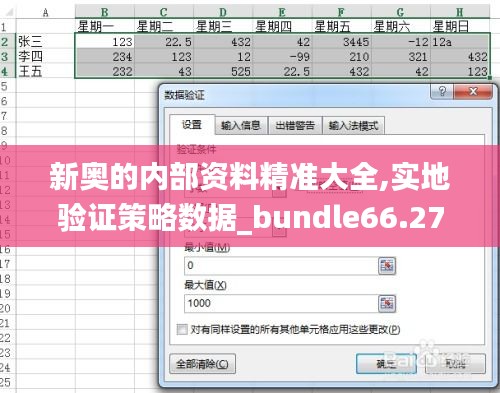Open range picker for the 最大值 field

(387, 303)
